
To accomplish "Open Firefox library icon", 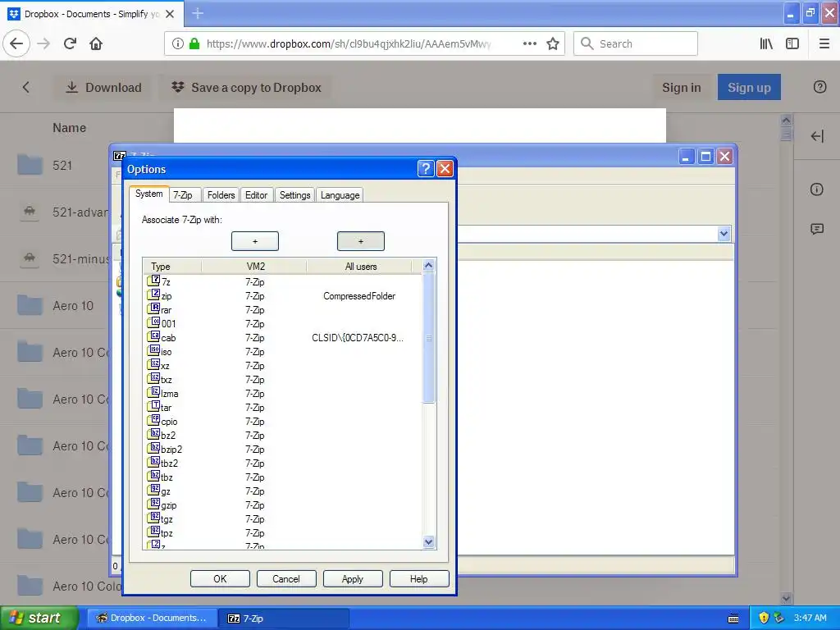I will coord(767,43).
